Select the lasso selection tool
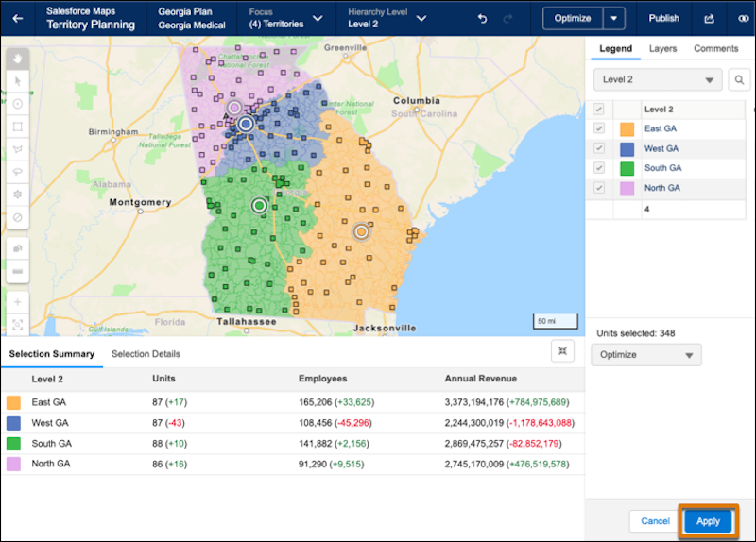This screenshot has width=756, height=542. click(x=18, y=172)
